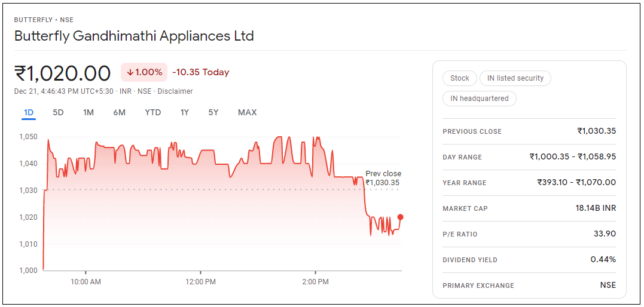Click the Prev close ₹1,030.35 chart annotation
This screenshot has height=307, width=644.
click(383, 178)
